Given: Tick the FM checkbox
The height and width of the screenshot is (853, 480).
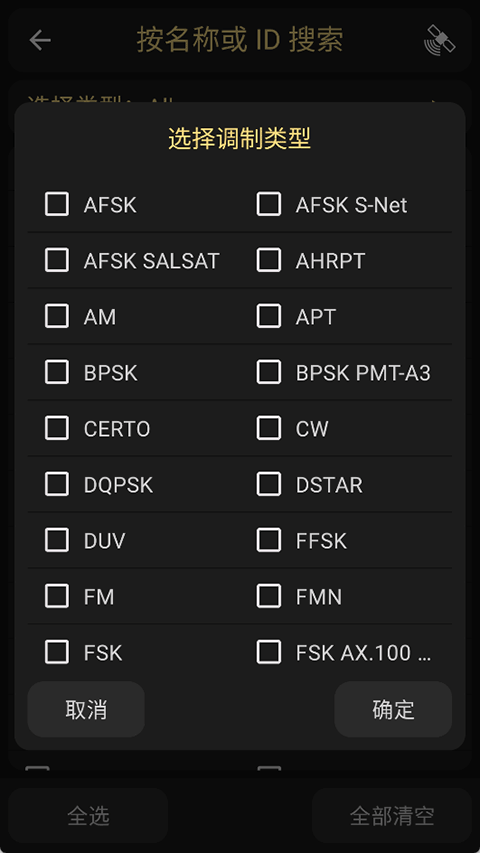Looking at the screenshot, I should [x=57, y=596].
